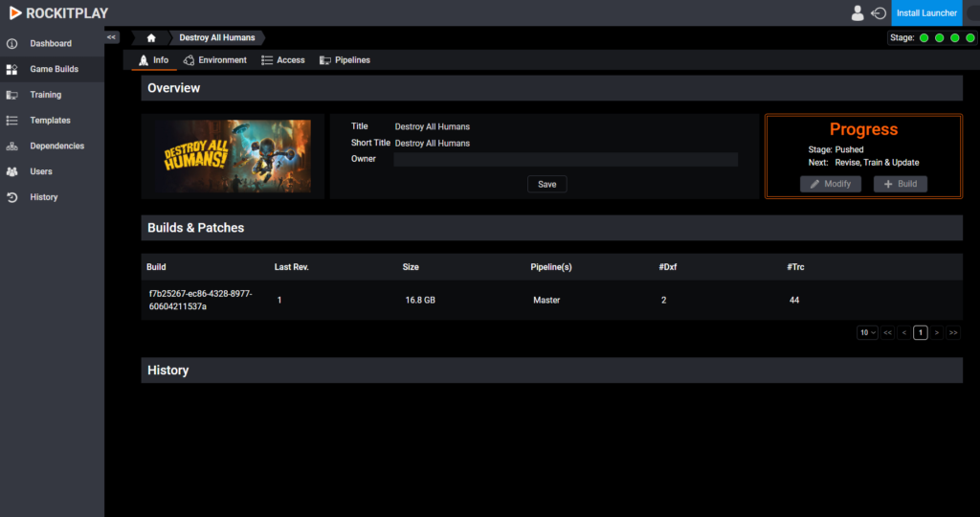The image size is (980, 517).
Task: Click the Pipelines tab icon
Action: [325, 60]
